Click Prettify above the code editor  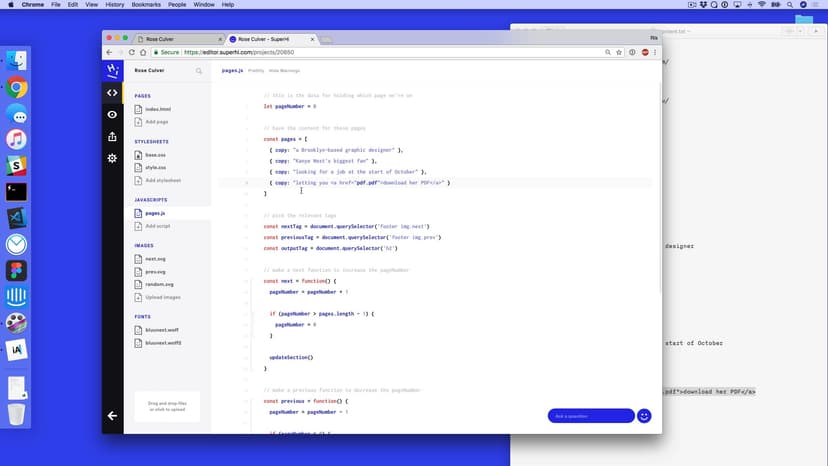click(x=256, y=71)
